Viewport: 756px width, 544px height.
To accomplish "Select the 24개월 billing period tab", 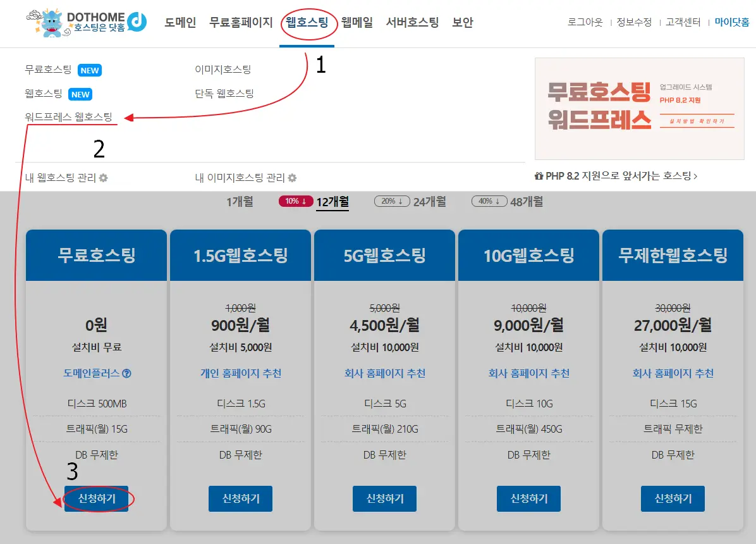I will pyautogui.click(x=430, y=202).
